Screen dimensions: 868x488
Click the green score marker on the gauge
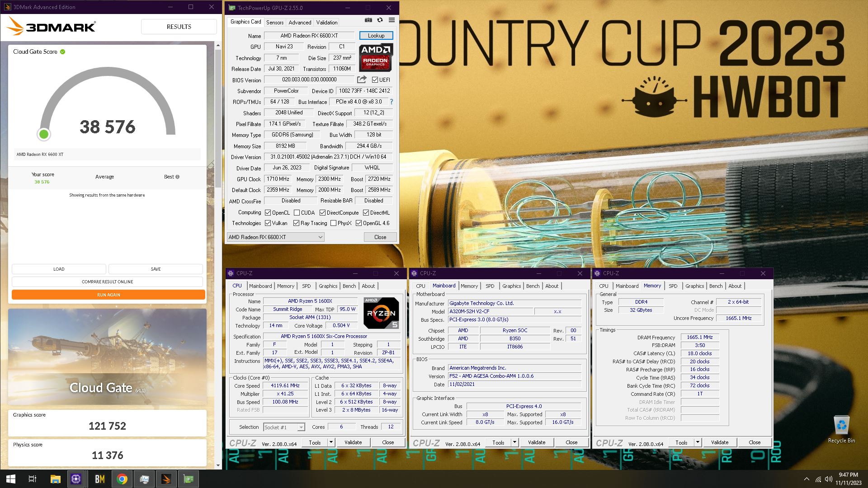pos(44,134)
